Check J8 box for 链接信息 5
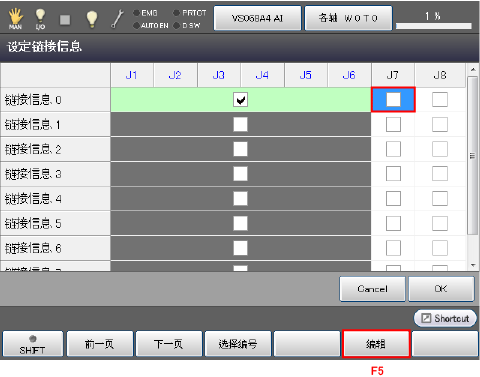480x377 pixels. (x=440, y=223)
